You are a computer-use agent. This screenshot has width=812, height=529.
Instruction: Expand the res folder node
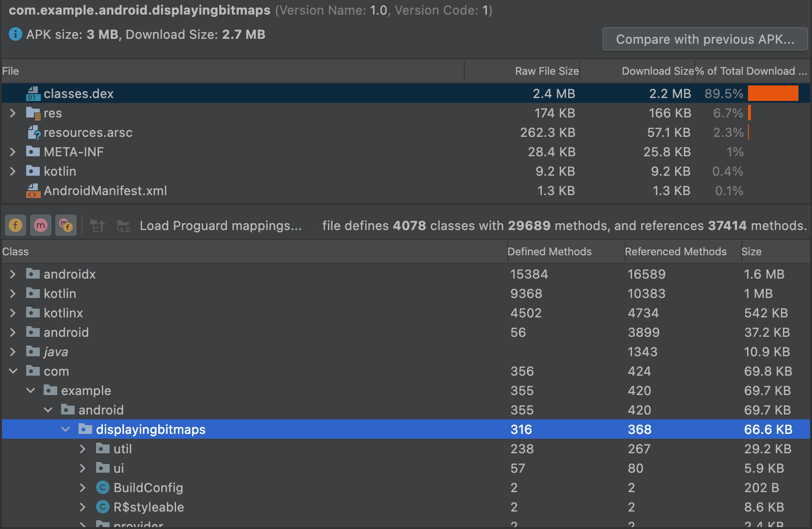(13, 113)
